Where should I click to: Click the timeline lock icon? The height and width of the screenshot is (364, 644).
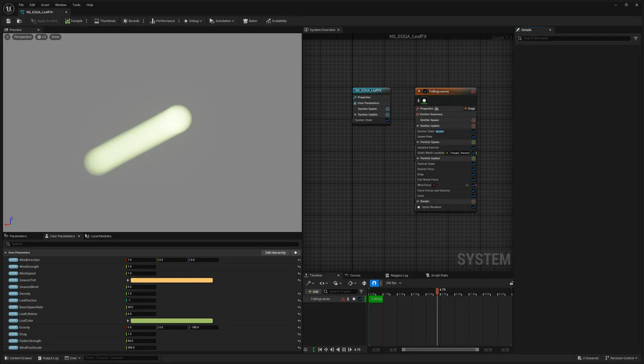511,283
